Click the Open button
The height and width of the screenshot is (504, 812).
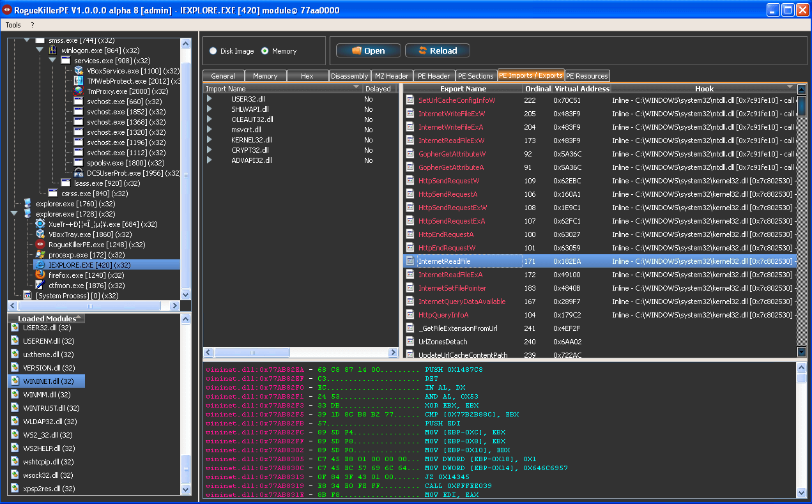(x=369, y=50)
